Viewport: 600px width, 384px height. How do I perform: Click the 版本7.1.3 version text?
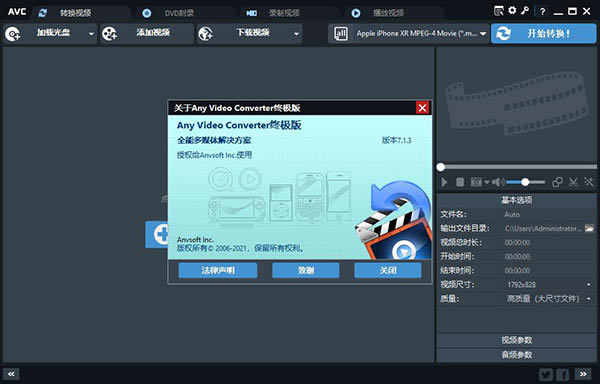(x=396, y=140)
